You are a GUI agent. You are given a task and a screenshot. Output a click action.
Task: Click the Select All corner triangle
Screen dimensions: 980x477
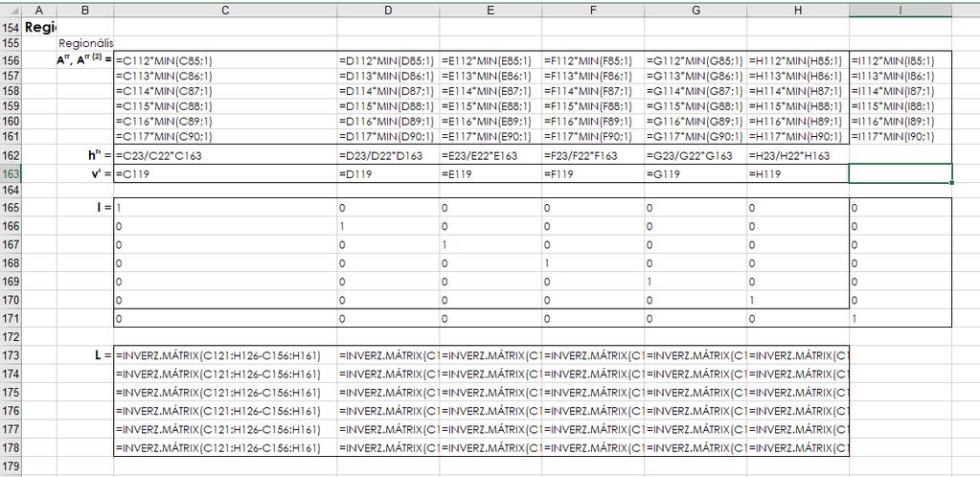click(x=11, y=10)
